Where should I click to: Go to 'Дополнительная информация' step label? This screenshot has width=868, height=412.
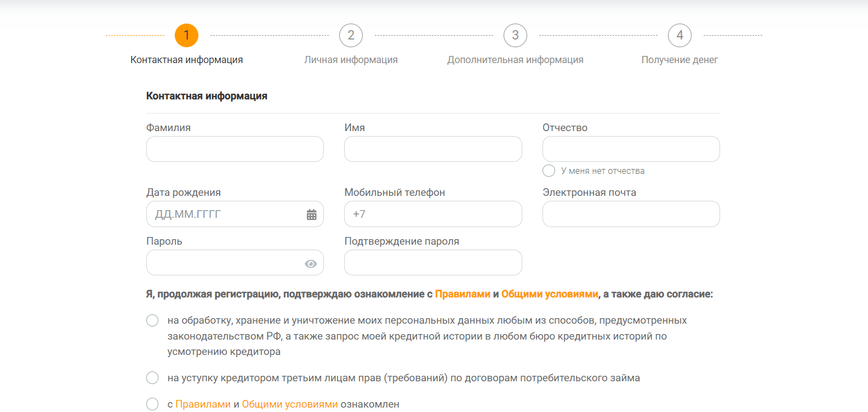click(515, 60)
